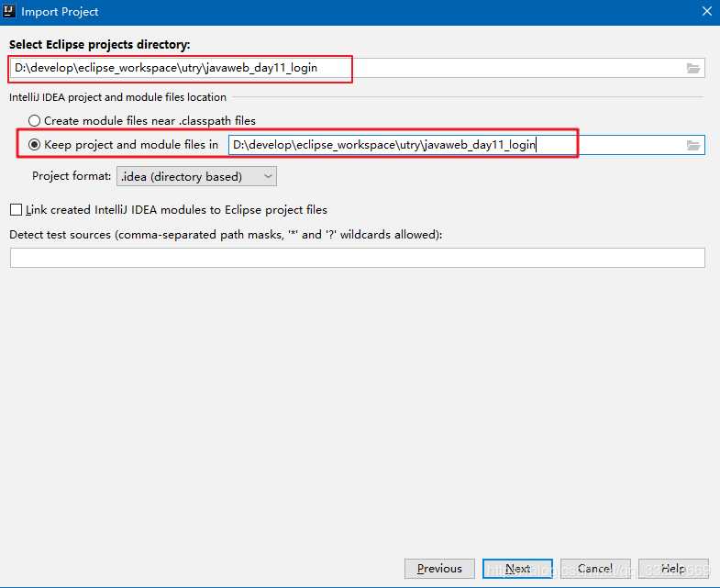Click the 'Detect test sources' description label

coord(226,235)
